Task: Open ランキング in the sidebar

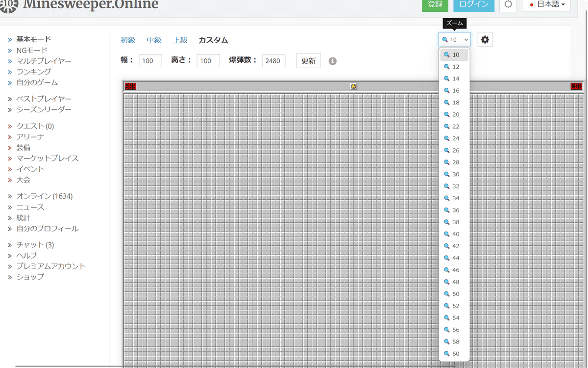Action: tap(33, 72)
